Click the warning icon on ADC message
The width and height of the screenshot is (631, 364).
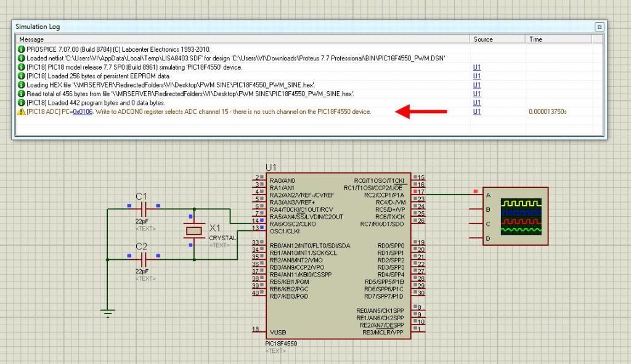pyautogui.click(x=22, y=111)
